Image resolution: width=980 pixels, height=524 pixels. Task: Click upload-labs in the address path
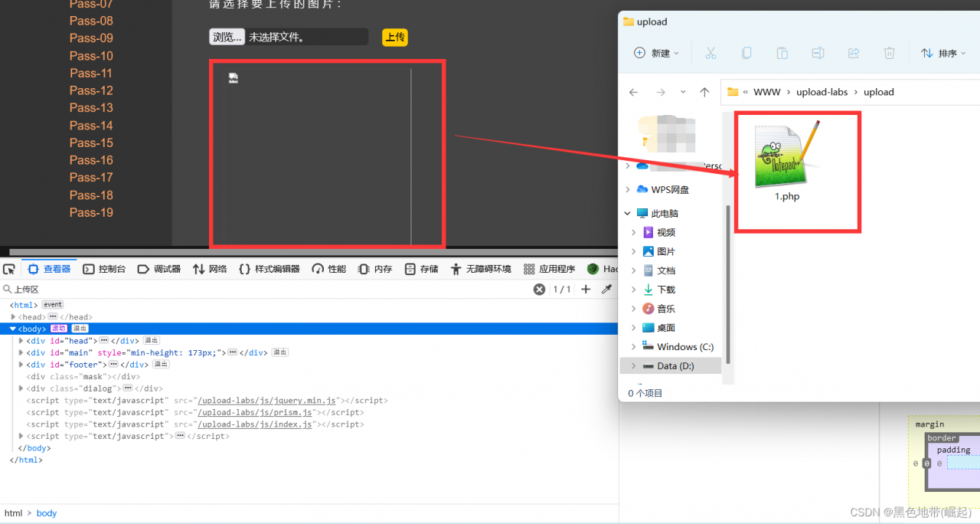pyautogui.click(x=822, y=92)
